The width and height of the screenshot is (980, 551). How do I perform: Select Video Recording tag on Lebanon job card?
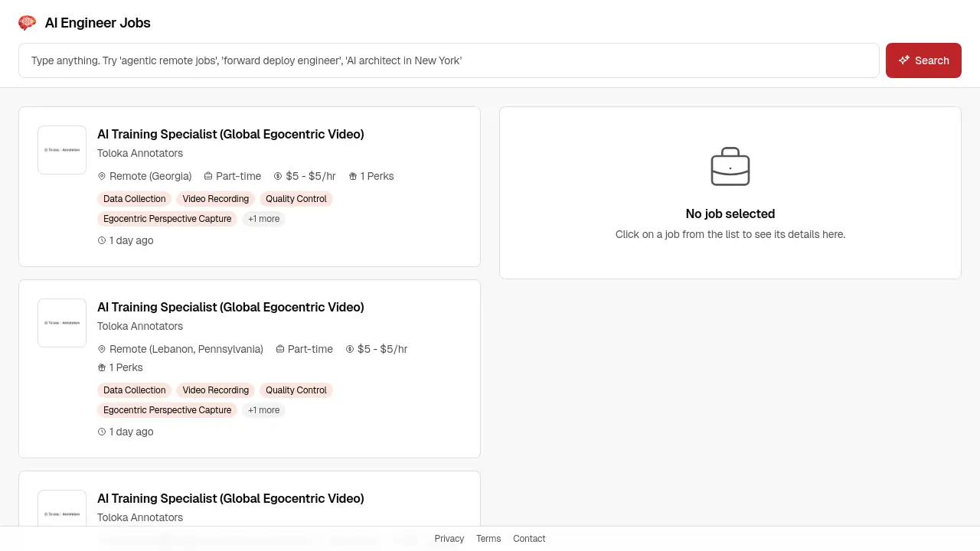coord(216,390)
